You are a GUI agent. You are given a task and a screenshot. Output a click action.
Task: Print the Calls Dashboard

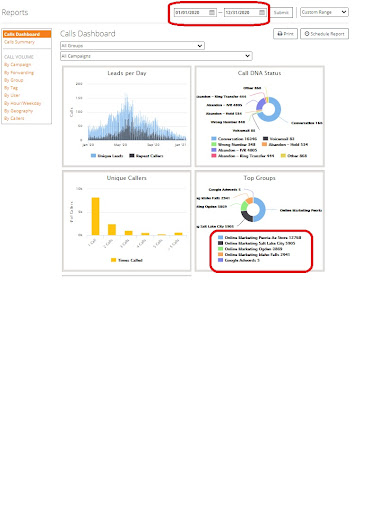pos(285,34)
